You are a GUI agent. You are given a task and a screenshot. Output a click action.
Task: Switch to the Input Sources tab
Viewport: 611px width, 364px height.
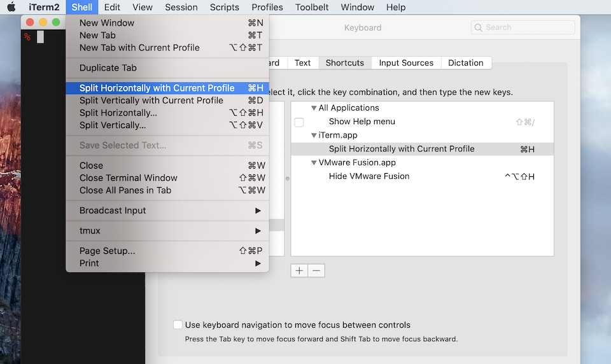[406, 63]
